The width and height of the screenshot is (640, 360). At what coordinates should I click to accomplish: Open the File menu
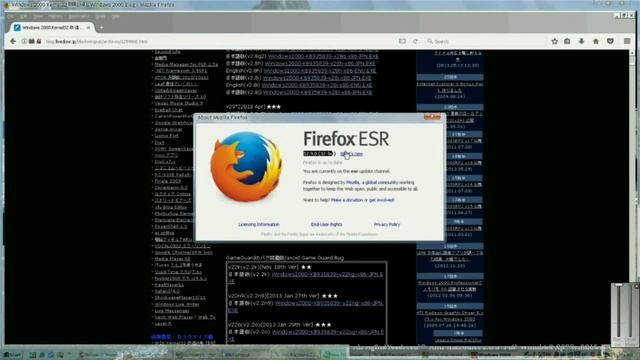[11, 16]
